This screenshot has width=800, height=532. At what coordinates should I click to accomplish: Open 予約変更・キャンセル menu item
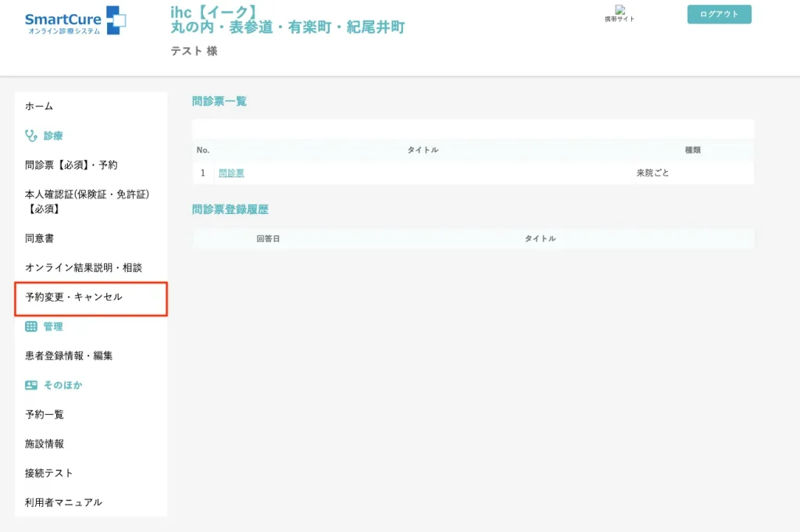73,297
